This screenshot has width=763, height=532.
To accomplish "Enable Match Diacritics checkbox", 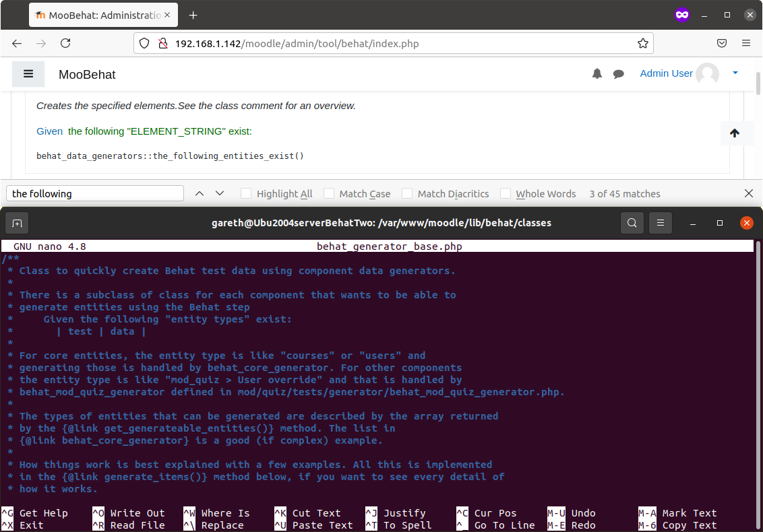I will point(407,193).
